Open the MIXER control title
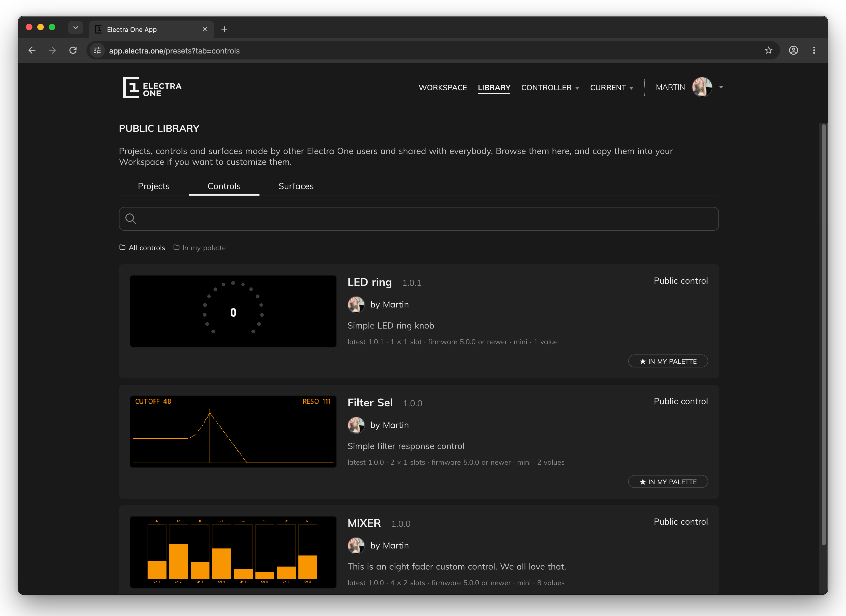The image size is (846, 616). coord(364,523)
